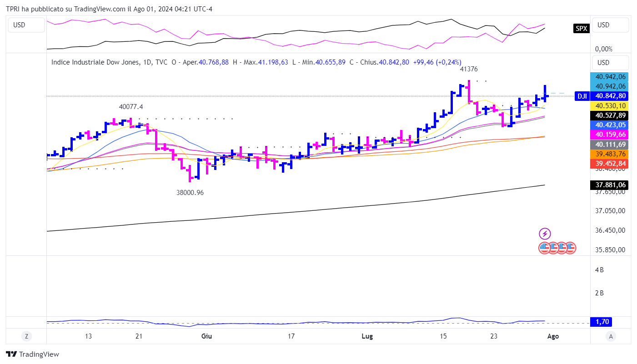Click the rightmost US flag event marker

570,248
